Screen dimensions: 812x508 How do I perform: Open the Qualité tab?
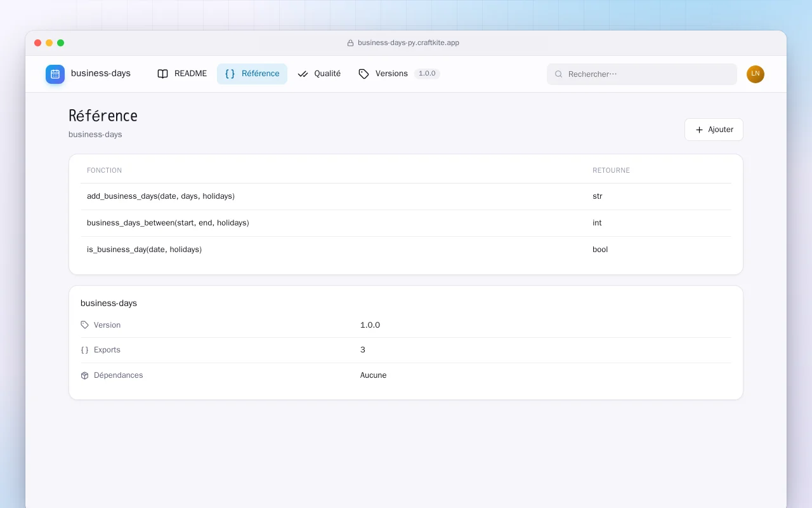[319, 74]
